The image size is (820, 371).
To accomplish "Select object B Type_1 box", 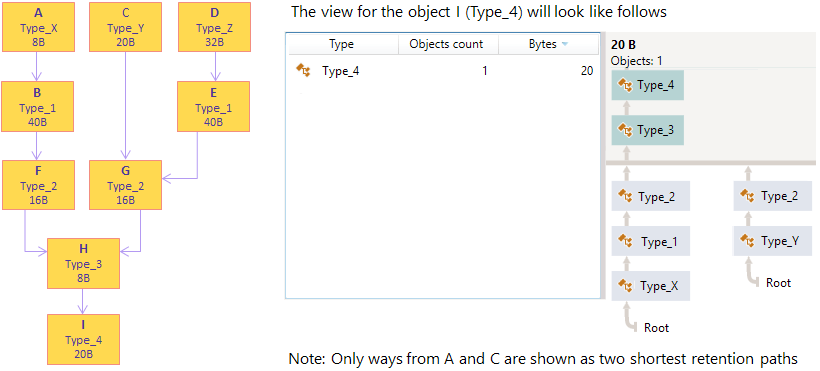I will (x=37, y=106).
